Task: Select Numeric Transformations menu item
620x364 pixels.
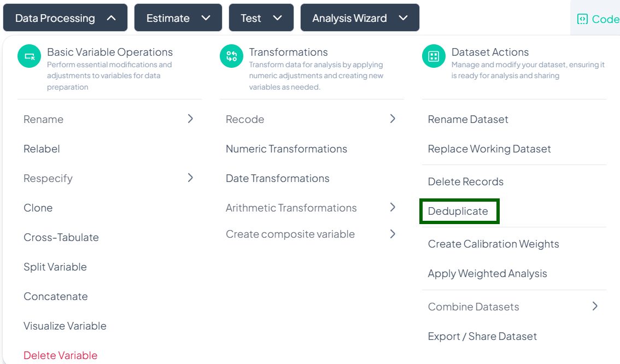Action: [286, 149]
